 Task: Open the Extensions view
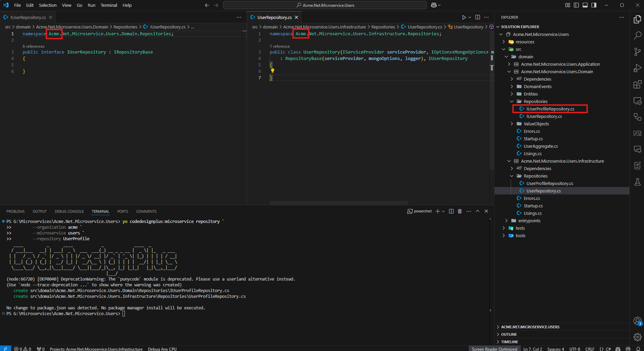pos(637,84)
